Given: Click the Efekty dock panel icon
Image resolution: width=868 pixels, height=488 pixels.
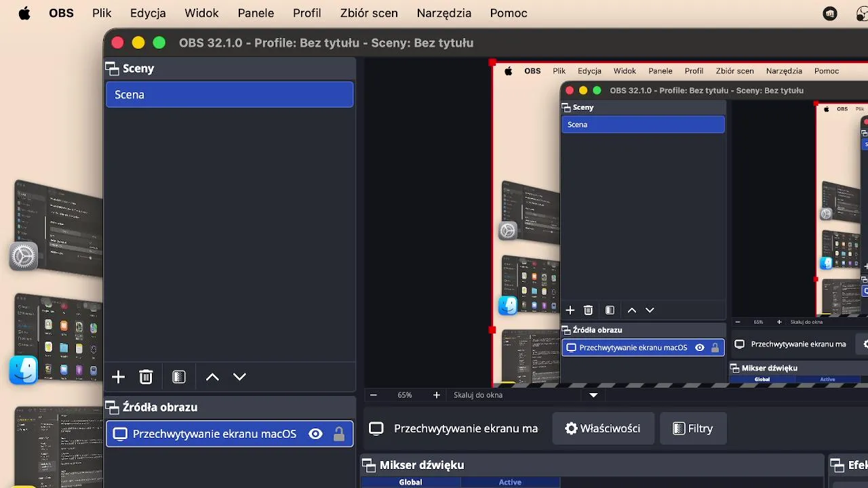Looking at the screenshot, I should (837, 465).
